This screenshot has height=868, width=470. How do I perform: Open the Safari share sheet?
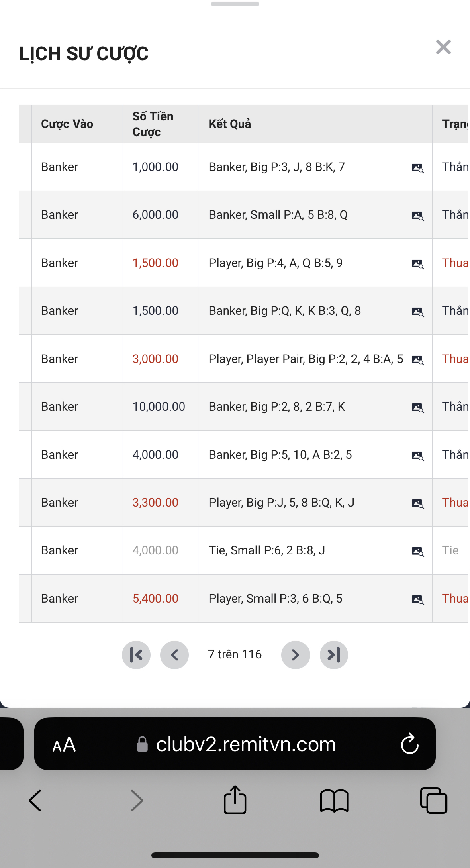click(x=235, y=799)
